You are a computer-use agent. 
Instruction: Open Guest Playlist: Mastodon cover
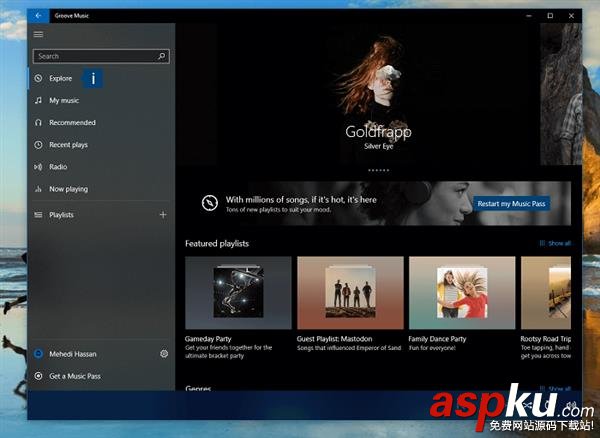(x=350, y=293)
